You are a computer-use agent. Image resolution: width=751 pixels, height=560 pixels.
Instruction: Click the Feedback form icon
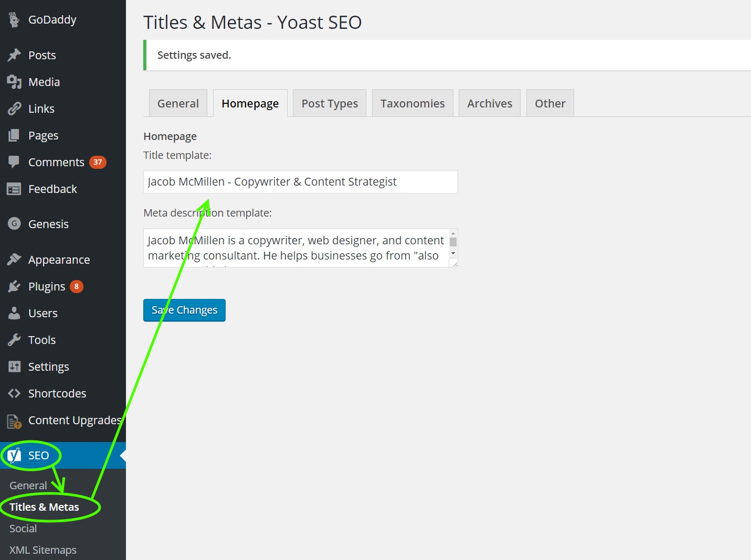click(x=14, y=189)
